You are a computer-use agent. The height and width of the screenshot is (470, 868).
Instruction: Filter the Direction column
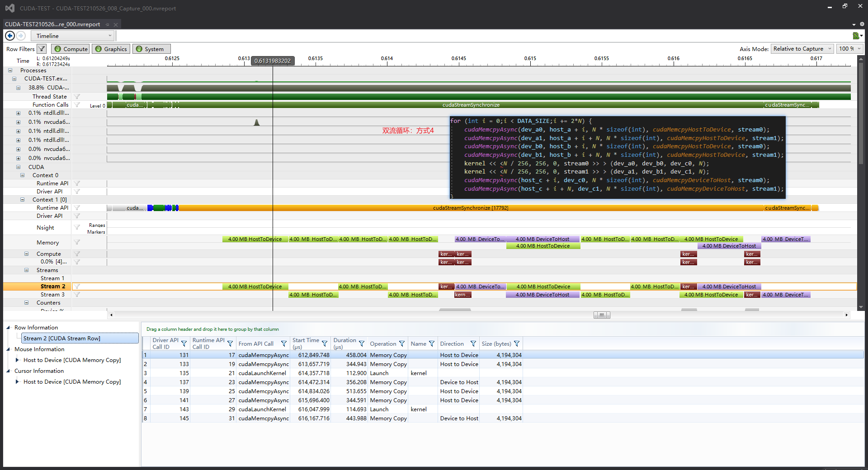pyautogui.click(x=473, y=343)
